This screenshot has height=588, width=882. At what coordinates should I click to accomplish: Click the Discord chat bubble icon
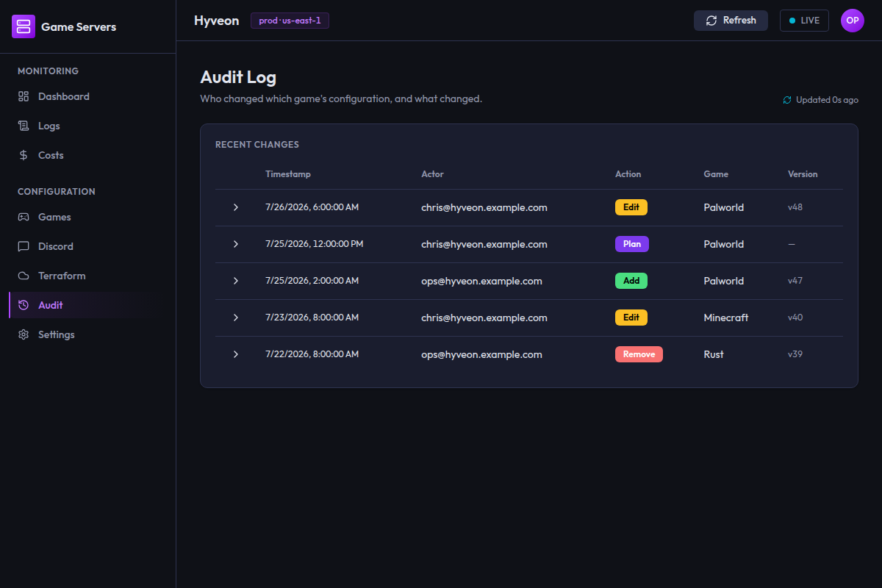24,246
